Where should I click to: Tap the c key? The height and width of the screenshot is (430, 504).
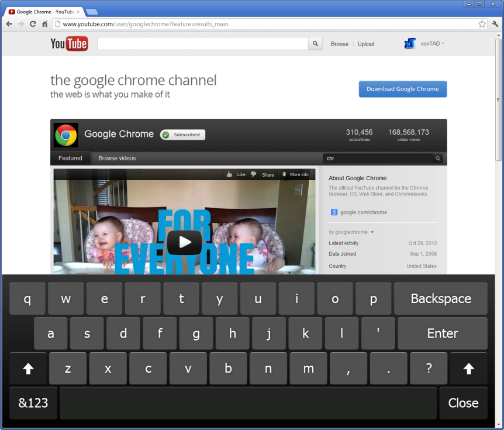[148, 369]
